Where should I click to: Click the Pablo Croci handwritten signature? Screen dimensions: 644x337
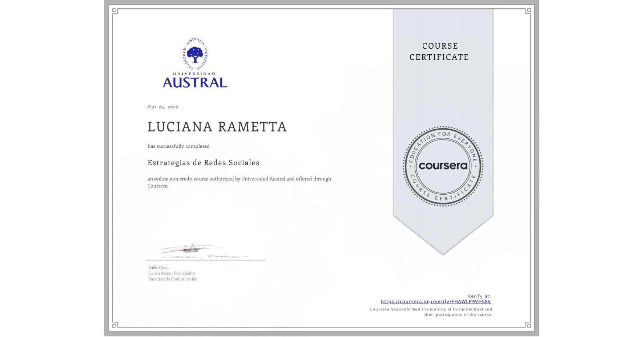pyautogui.click(x=205, y=252)
